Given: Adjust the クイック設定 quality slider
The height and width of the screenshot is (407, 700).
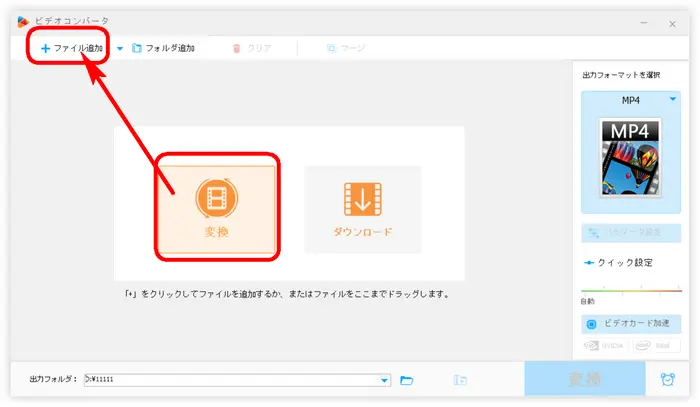Looking at the screenshot, I should coord(630,291).
